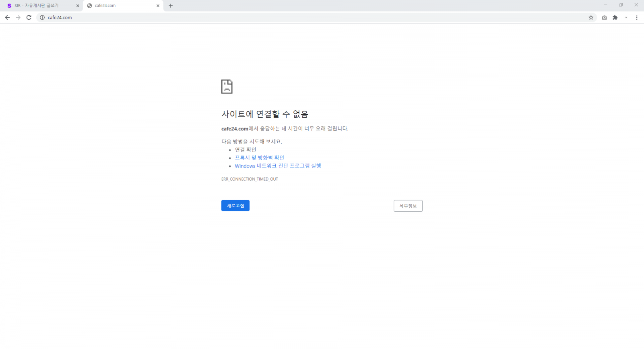Open the Extensions puzzle-piece menu

615,17
